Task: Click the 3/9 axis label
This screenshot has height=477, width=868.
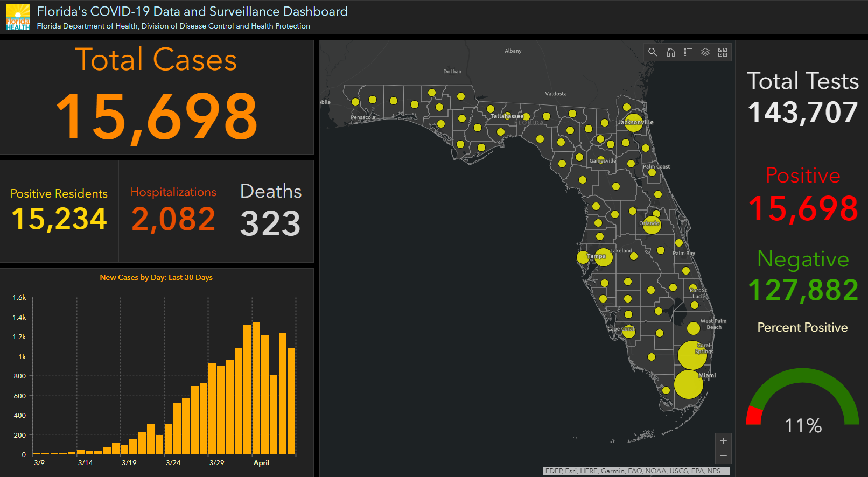Action: tap(39, 462)
